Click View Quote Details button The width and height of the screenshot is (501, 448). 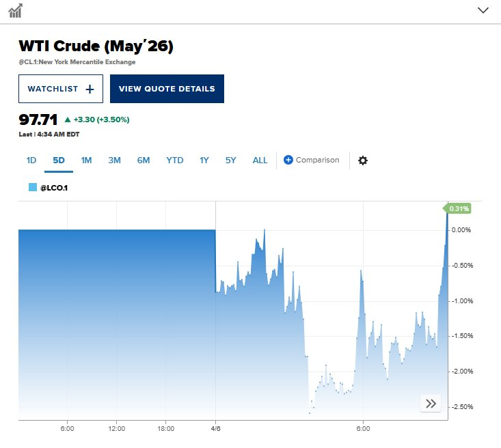tap(167, 89)
